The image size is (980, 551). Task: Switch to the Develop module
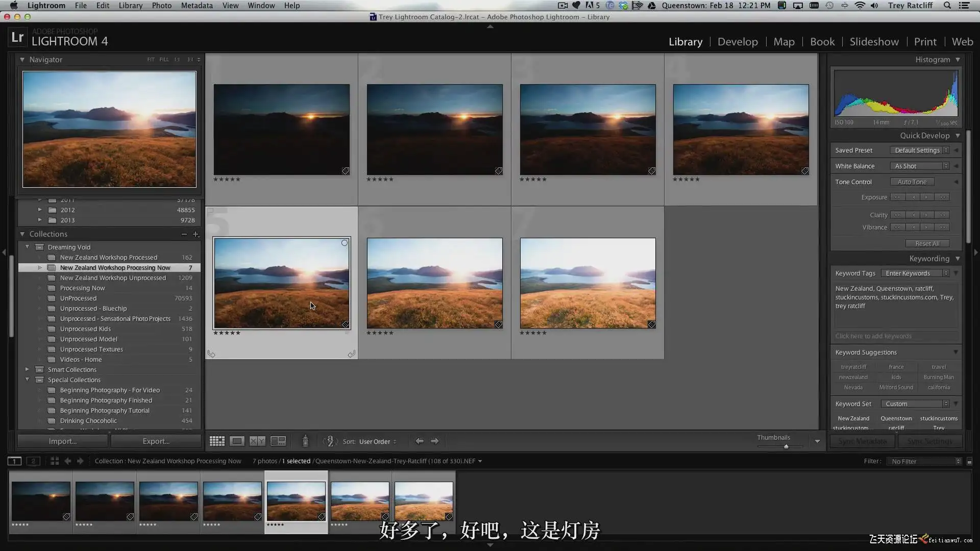pyautogui.click(x=738, y=42)
